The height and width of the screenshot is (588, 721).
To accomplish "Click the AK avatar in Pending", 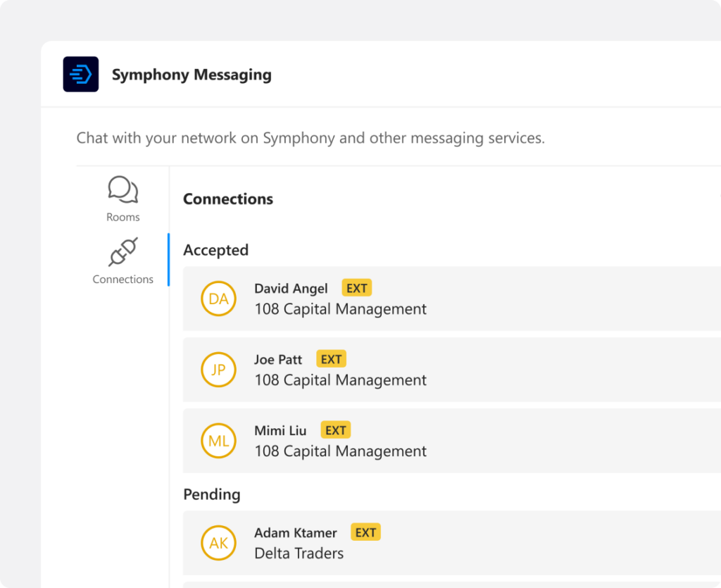I will pyautogui.click(x=218, y=543).
